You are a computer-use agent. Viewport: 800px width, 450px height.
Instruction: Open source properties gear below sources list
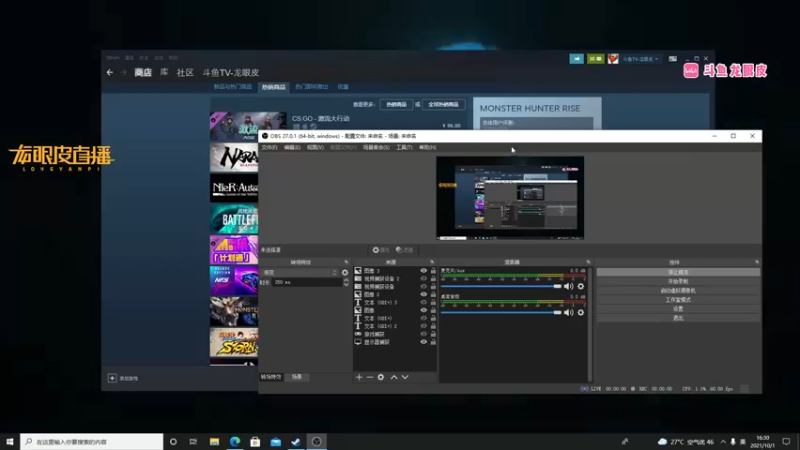tap(381, 377)
